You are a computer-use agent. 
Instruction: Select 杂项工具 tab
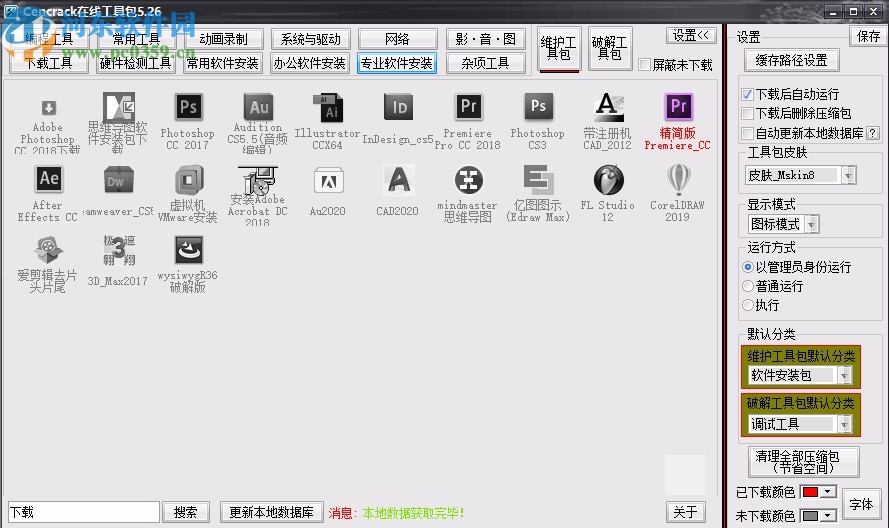click(x=485, y=63)
